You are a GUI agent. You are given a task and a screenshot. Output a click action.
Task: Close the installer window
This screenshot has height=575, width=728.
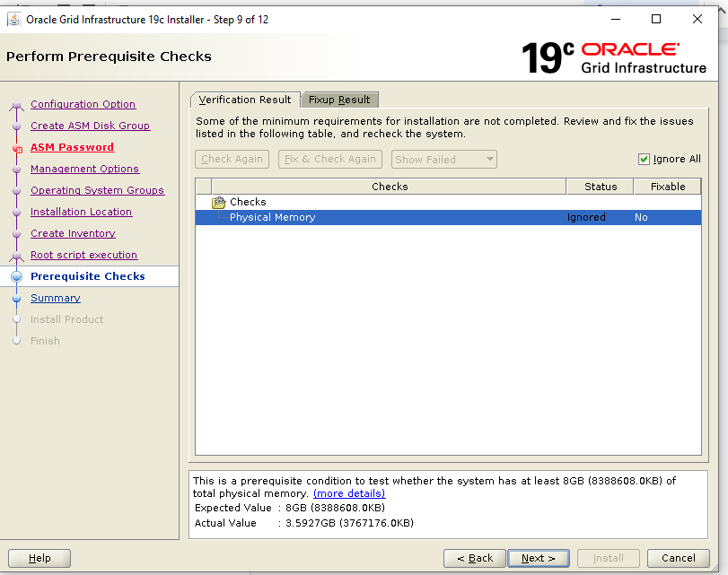coord(697,19)
